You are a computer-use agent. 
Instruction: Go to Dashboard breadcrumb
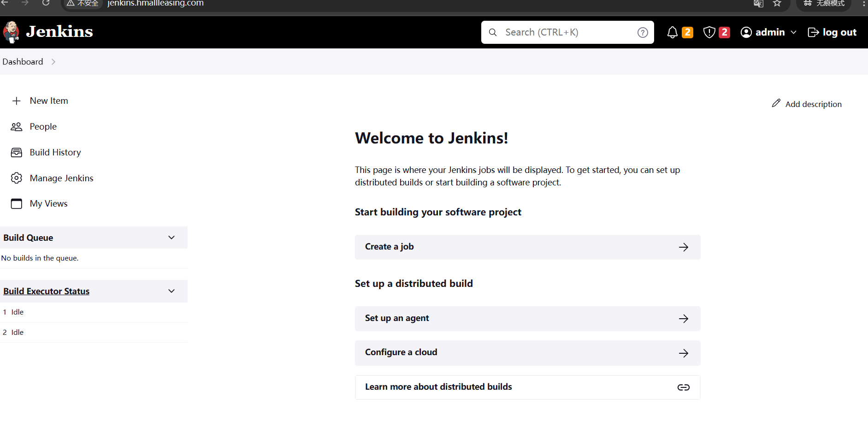(x=23, y=62)
